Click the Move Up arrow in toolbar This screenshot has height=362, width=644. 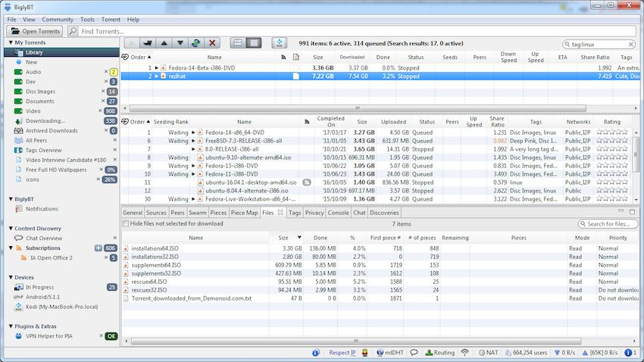coord(166,44)
